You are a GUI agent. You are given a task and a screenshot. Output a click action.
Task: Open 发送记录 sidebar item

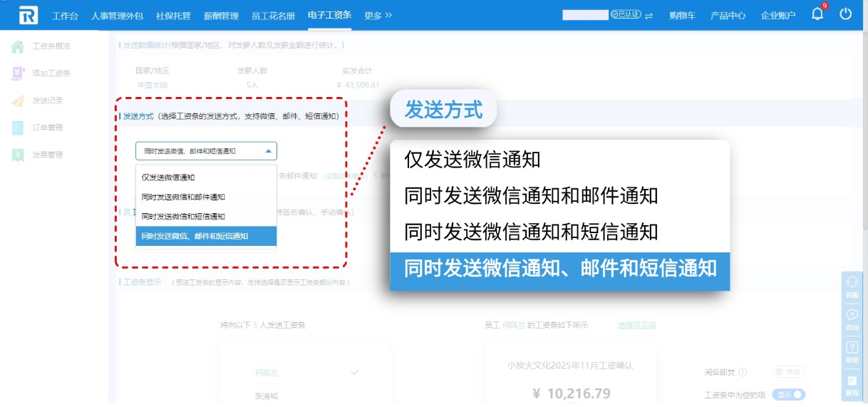(48, 101)
